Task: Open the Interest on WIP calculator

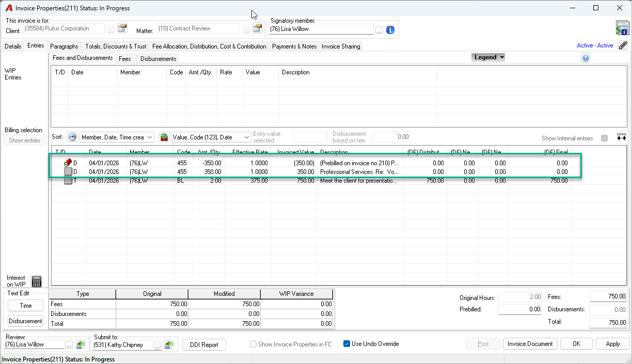Action: click(x=36, y=281)
